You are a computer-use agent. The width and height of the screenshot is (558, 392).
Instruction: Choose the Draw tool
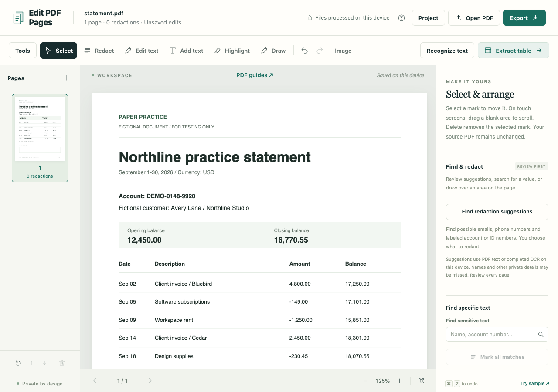tap(273, 51)
